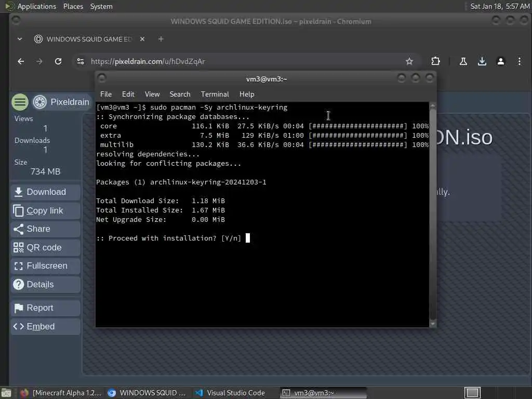Bookmark this page with the star icon

pyautogui.click(x=409, y=61)
